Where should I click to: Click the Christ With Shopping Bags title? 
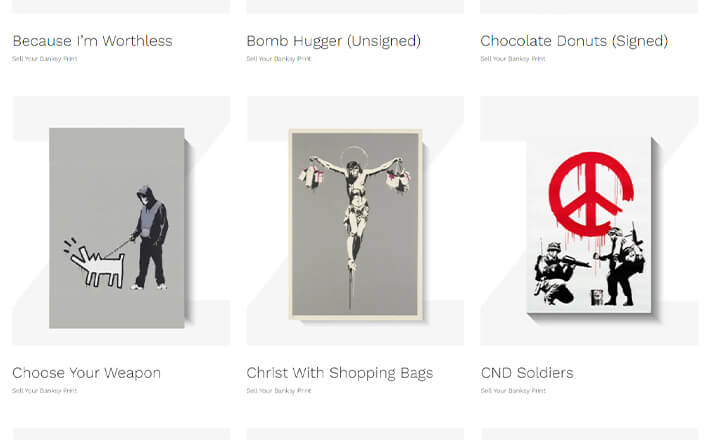point(340,373)
